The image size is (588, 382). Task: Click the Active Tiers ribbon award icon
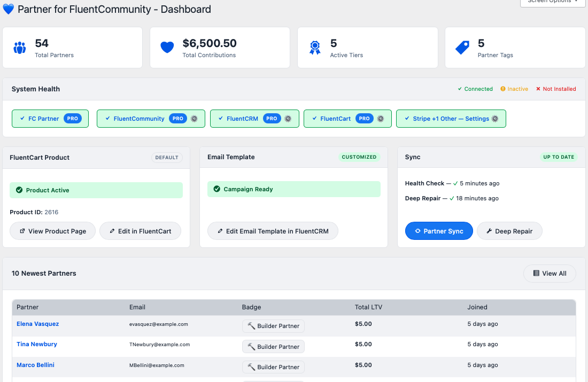pos(315,48)
